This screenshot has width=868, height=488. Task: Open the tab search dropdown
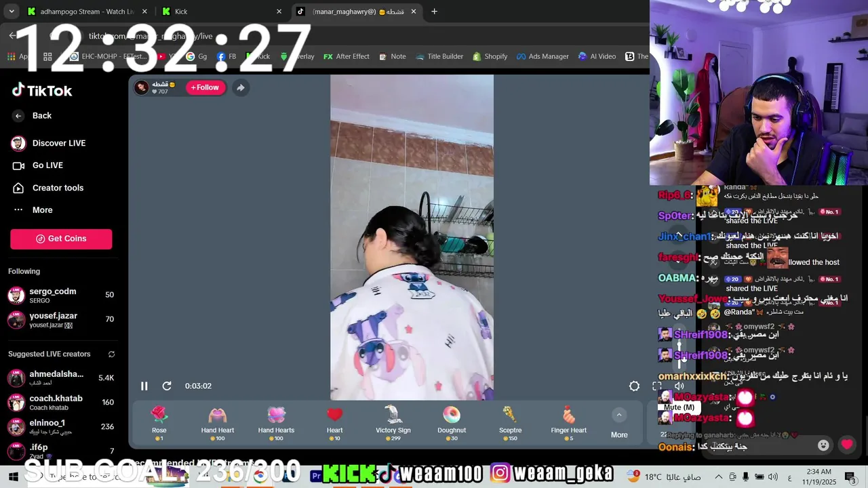click(11, 12)
